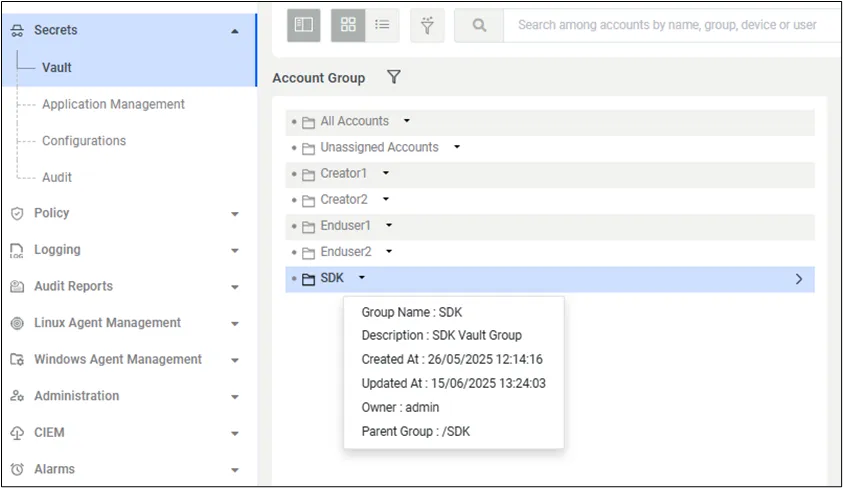Click the 'Created At' timestamp text
This screenshot has width=843, height=488.
pos(452,359)
